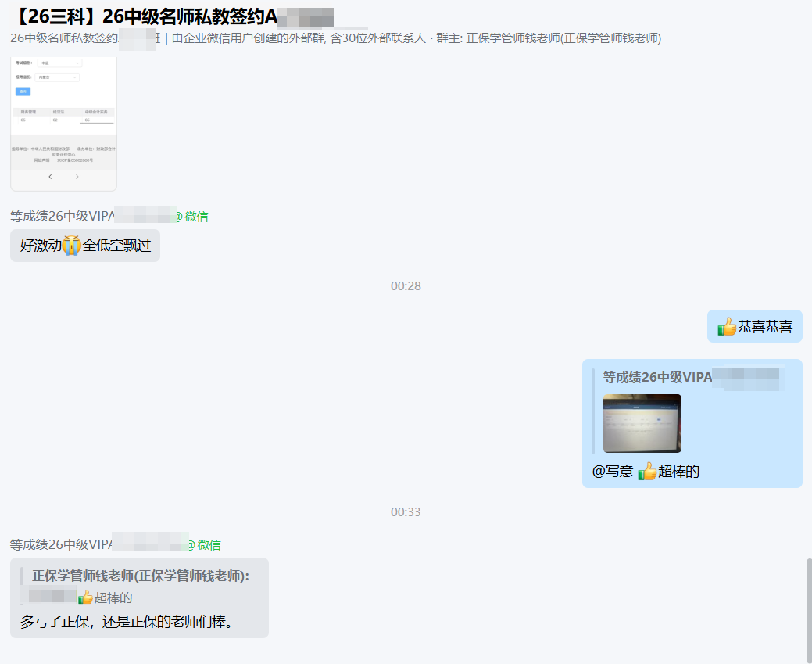Click the 00:33 timestamp
This screenshot has height=664, width=812.
click(406, 512)
